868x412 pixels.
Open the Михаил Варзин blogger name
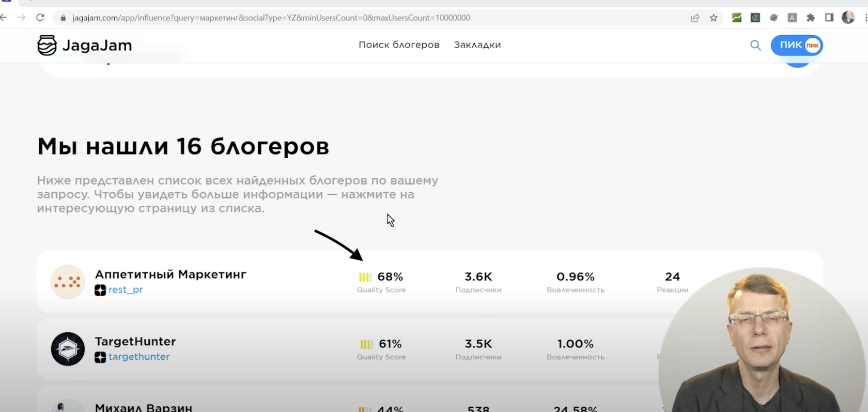pyautogui.click(x=144, y=407)
